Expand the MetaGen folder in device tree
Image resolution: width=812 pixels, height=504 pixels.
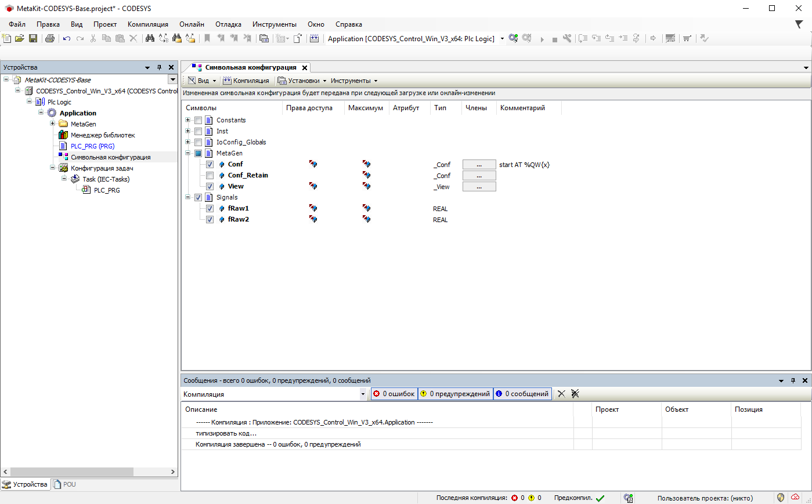click(x=52, y=124)
